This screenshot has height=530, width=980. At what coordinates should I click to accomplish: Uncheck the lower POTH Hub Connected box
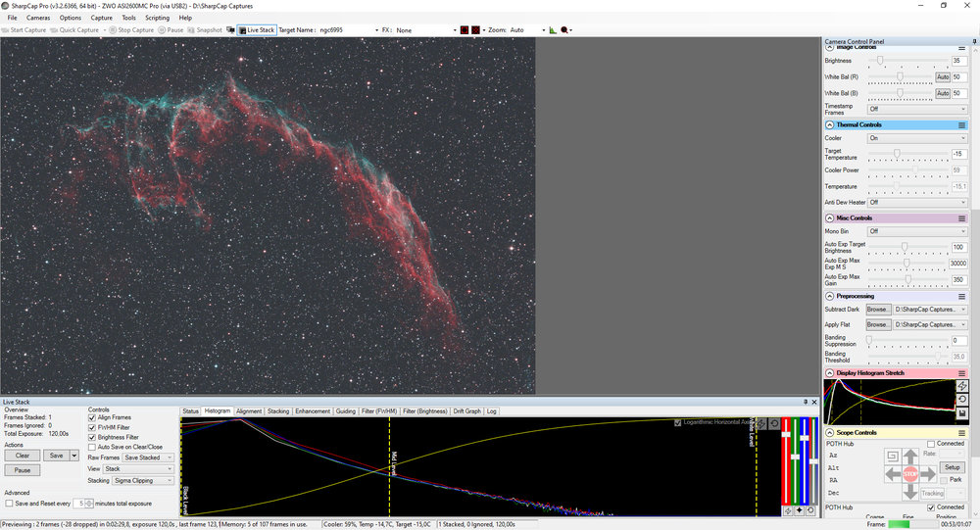coord(931,507)
